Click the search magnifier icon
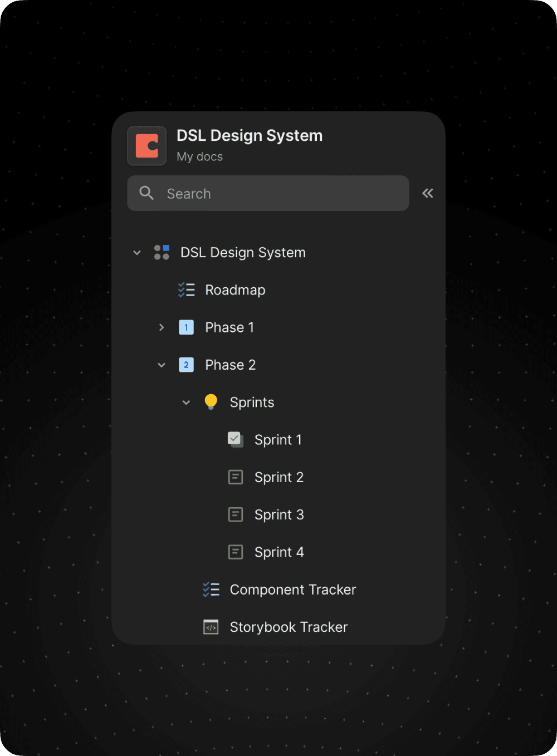Image resolution: width=557 pixels, height=756 pixels. click(x=146, y=193)
